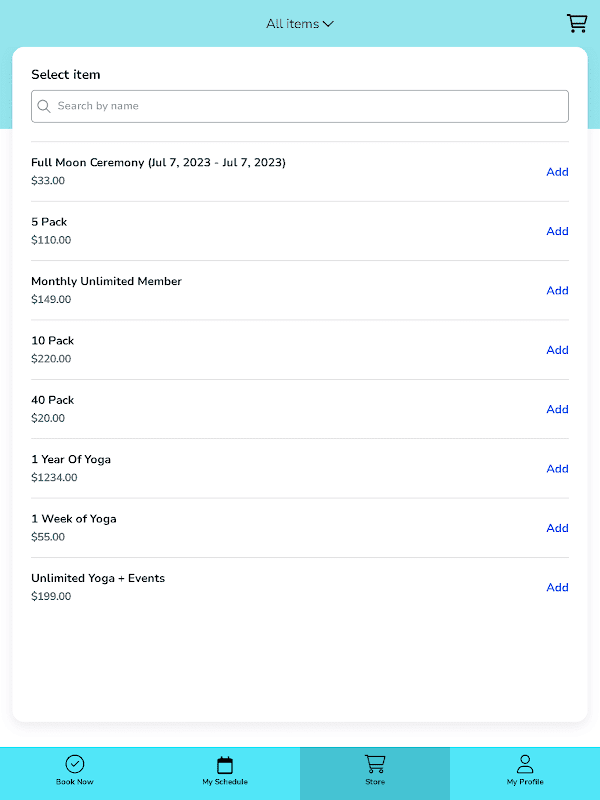Viewport: 600px width, 800px height.
Task: Add the 40 Pack item
Action: pos(557,409)
